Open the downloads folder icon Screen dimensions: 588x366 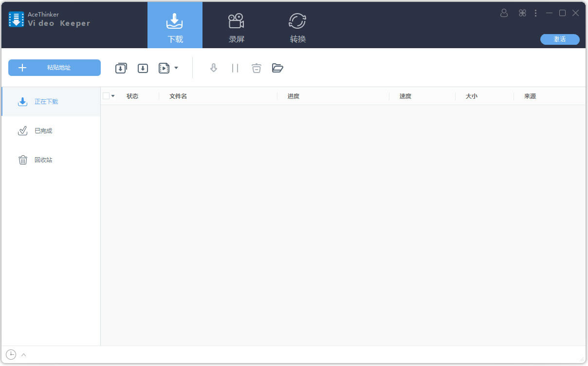(277, 68)
